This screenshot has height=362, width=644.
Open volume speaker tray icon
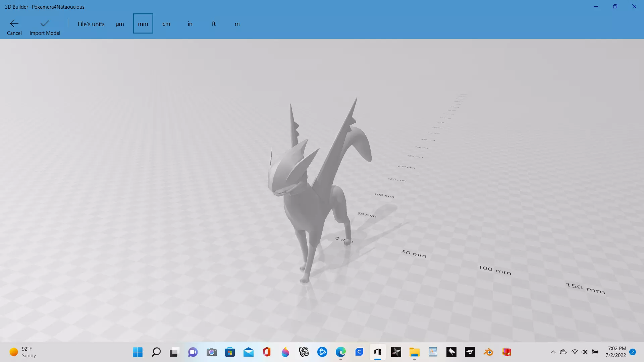pos(585,352)
